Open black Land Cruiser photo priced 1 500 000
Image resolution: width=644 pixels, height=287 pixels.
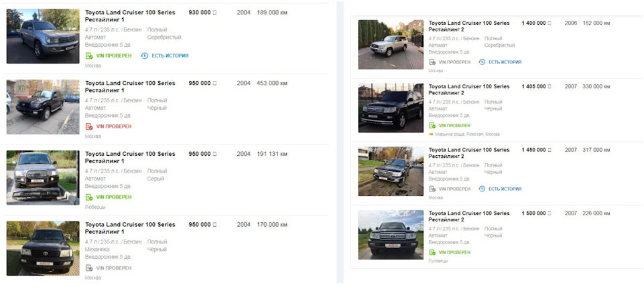point(391,235)
